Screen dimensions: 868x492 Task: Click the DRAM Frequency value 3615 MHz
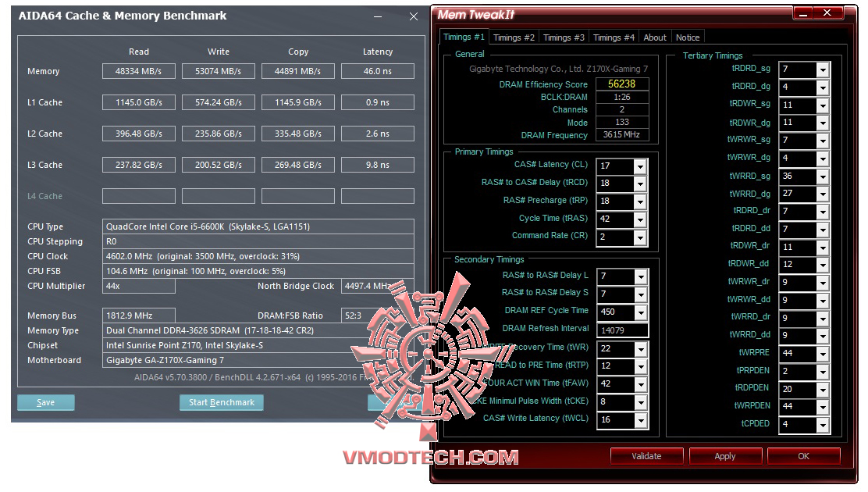coord(621,134)
